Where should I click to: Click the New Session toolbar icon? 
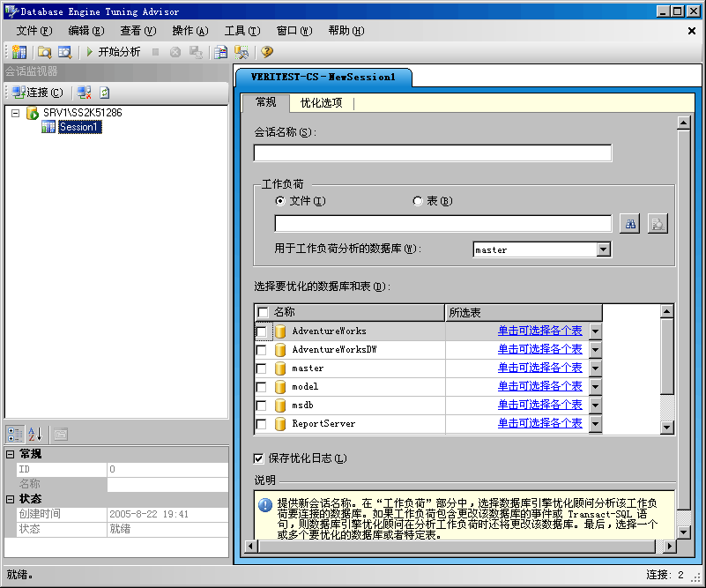click(19, 52)
